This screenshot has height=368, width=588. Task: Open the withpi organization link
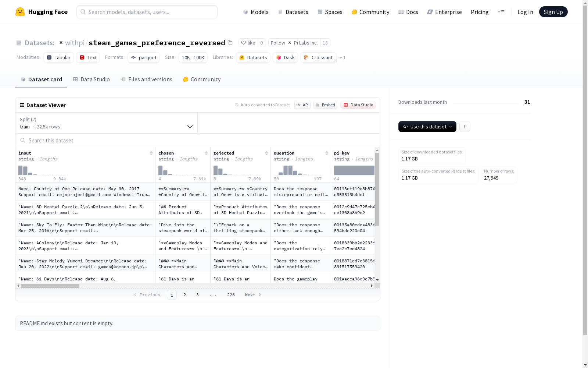(75, 43)
